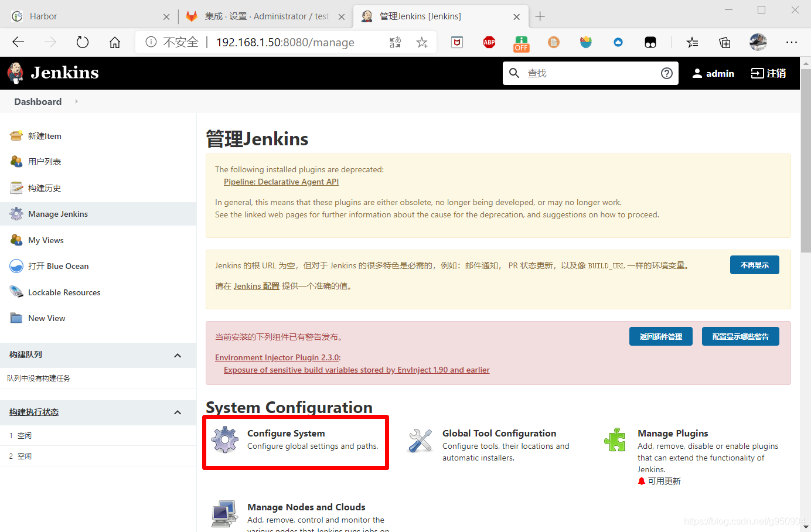Click the Lockable Resources icon
Viewport: 811px width, 532px height.
[x=16, y=292]
